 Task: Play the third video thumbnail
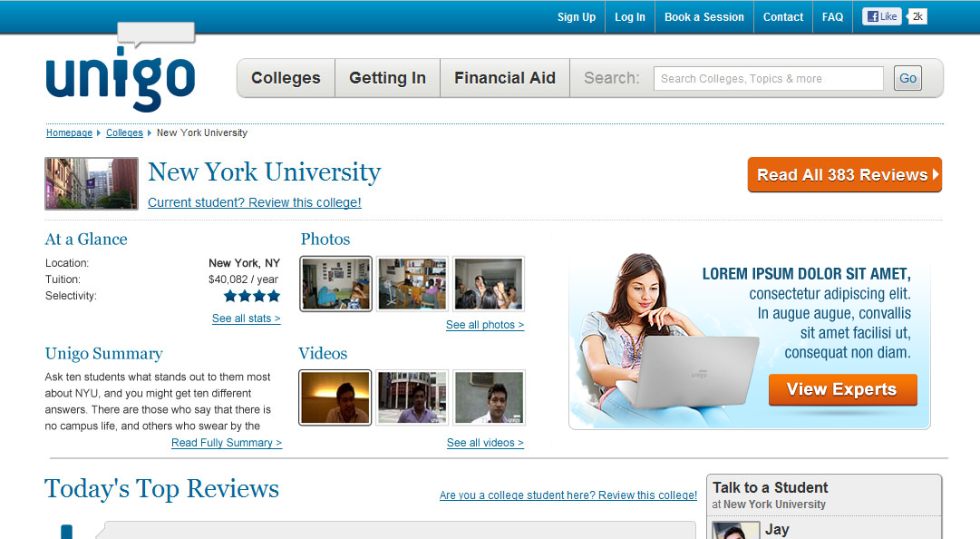(489, 397)
